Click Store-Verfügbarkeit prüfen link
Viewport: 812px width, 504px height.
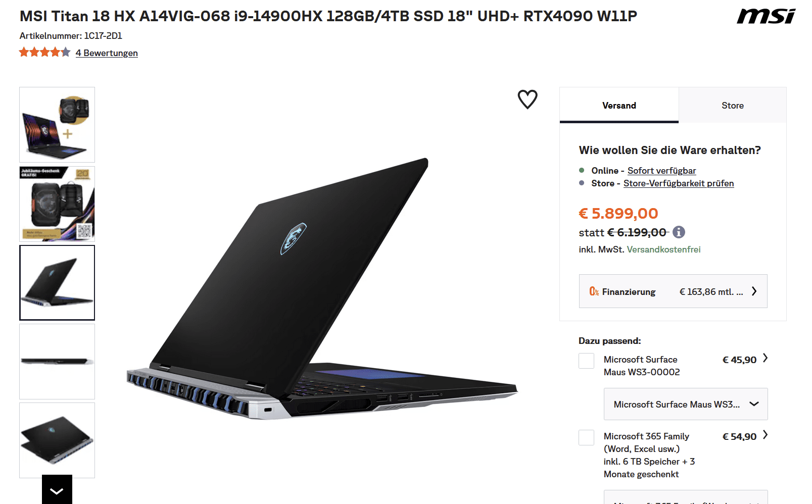click(x=679, y=183)
